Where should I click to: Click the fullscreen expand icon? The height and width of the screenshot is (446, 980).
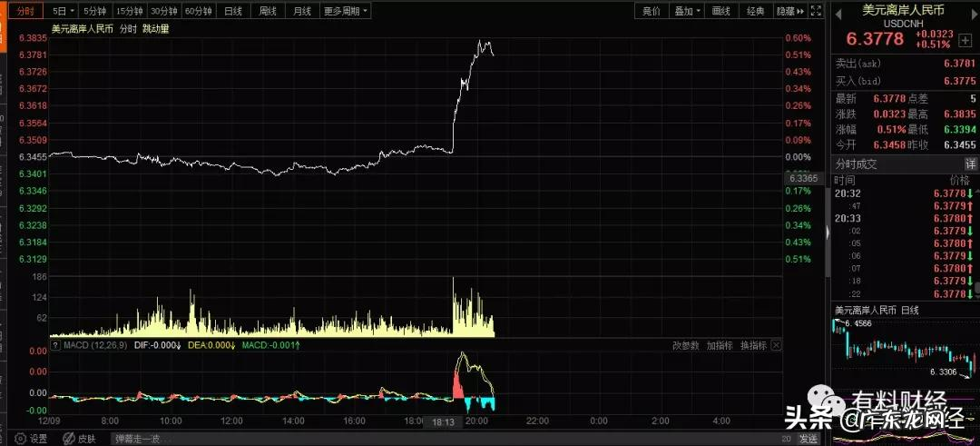[x=816, y=11]
